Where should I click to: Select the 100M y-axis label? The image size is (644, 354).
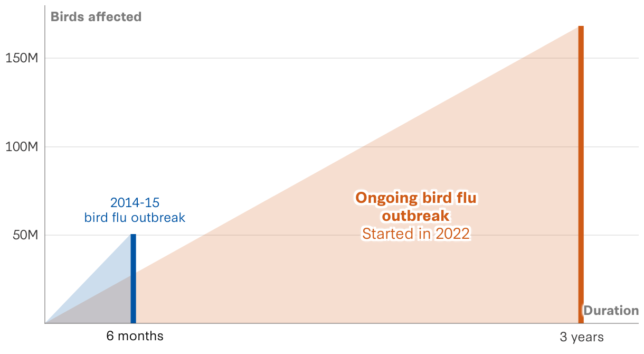[x=22, y=147]
